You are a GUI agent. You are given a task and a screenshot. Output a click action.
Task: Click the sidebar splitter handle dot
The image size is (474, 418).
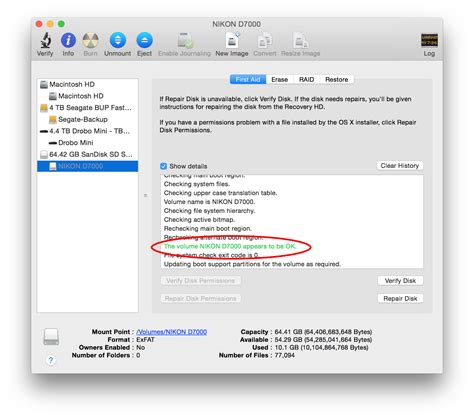pyautogui.click(x=145, y=195)
